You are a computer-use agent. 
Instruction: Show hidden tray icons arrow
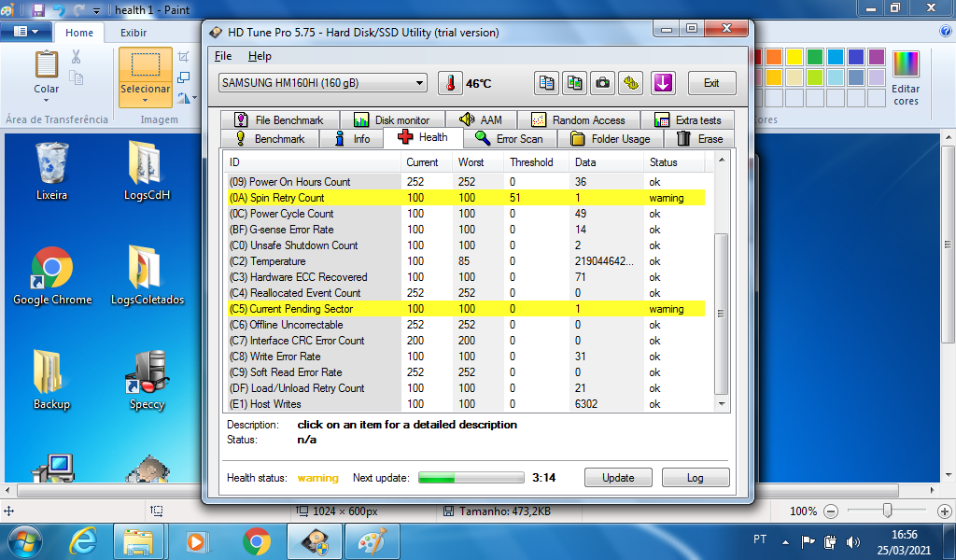click(785, 541)
